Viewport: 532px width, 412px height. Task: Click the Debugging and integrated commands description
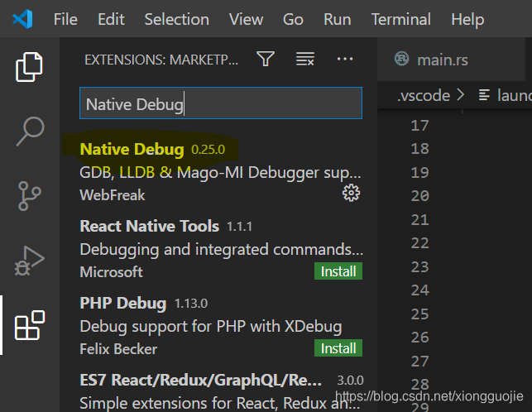coord(221,250)
